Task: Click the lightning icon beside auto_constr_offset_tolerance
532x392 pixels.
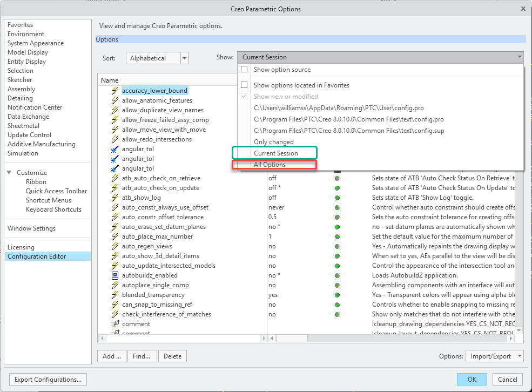Action: 115,217
